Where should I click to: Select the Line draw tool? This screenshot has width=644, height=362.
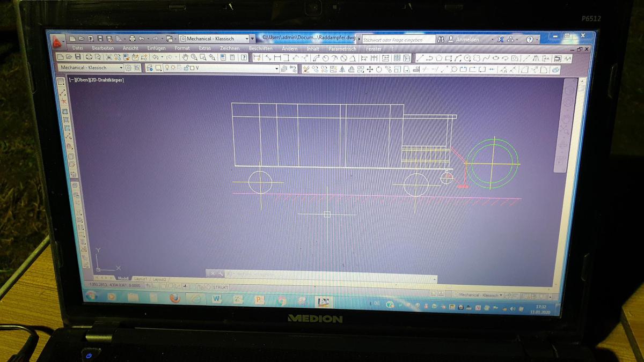coord(420,58)
